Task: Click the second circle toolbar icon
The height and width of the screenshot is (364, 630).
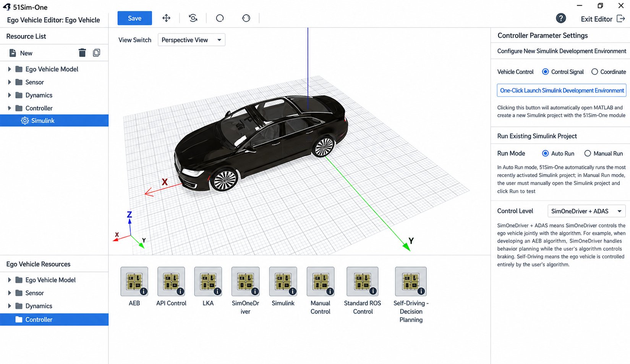Action: [246, 18]
